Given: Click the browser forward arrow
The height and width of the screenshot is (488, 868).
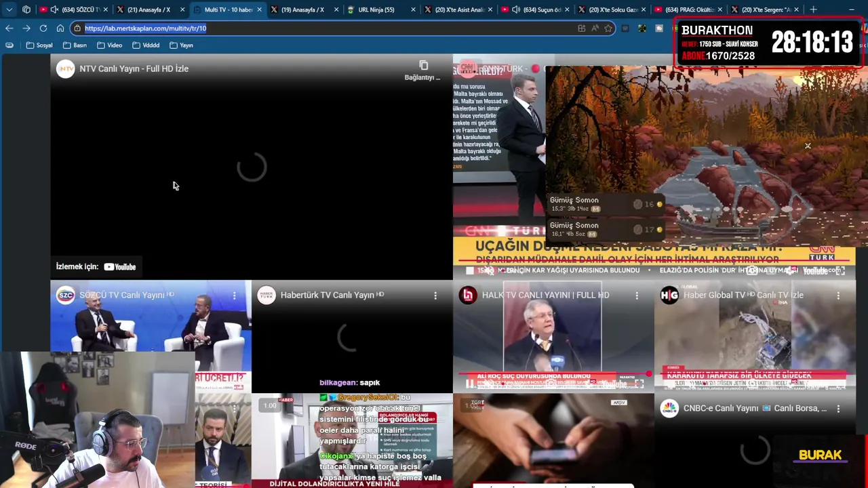Looking at the screenshot, I should (26, 28).
